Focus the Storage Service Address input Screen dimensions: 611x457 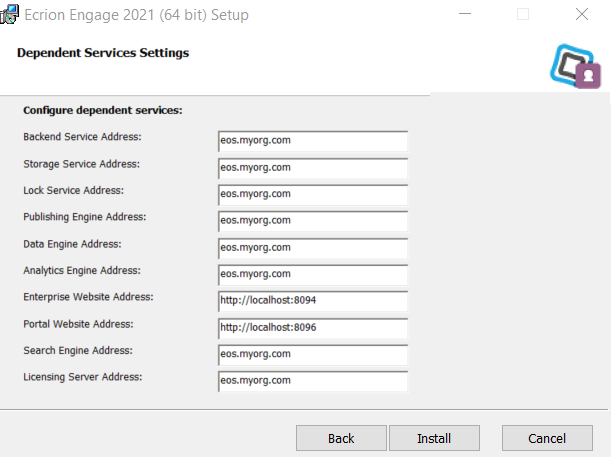313,168
